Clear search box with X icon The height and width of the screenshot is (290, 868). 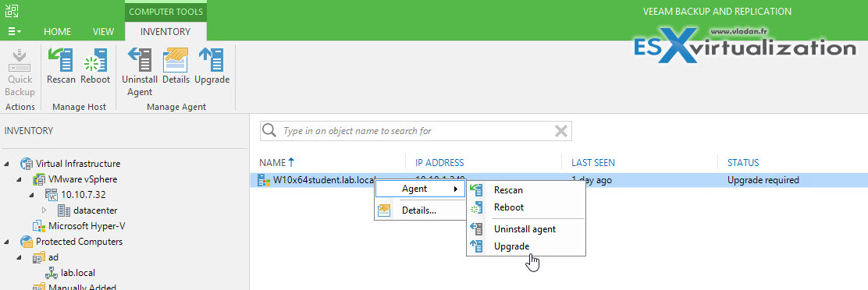[560, 131]
